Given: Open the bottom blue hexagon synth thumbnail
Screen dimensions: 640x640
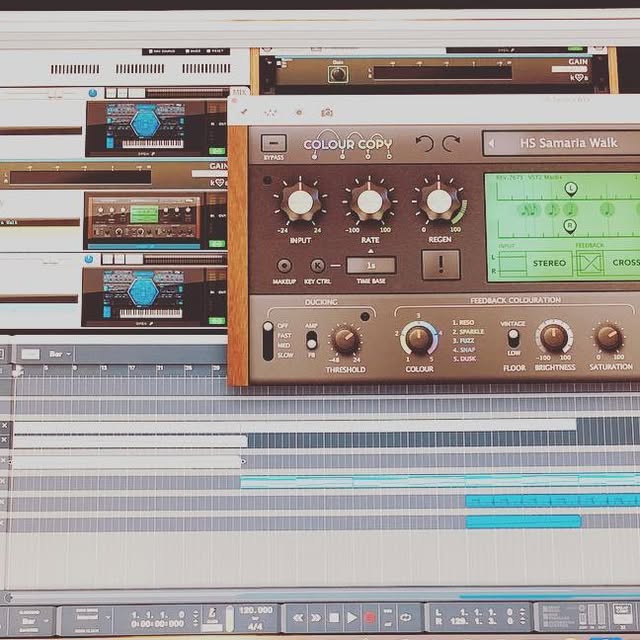Looking at the screenshot, I should coord(143,293).
